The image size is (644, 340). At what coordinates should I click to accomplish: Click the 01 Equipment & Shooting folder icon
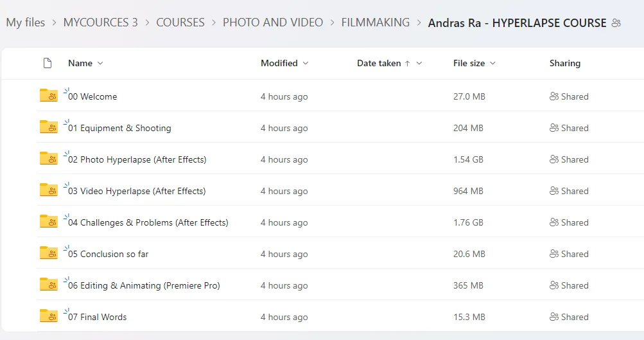point(48,128)
